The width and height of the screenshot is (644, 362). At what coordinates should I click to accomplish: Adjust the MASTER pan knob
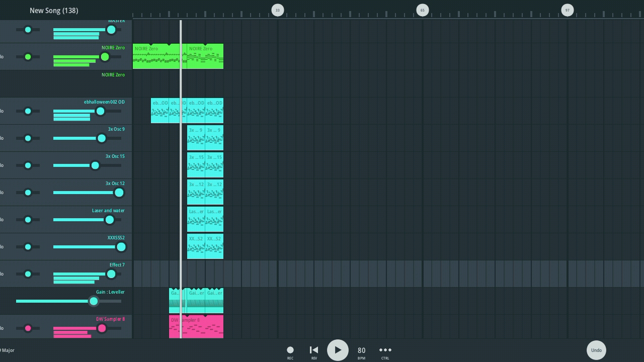tap(28, 30)
